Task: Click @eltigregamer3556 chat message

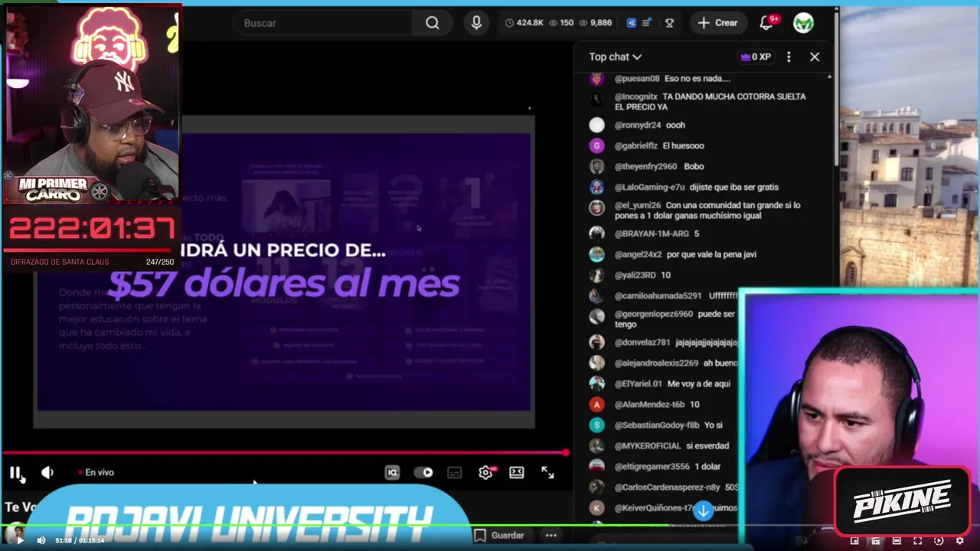Action: point(667,466)
